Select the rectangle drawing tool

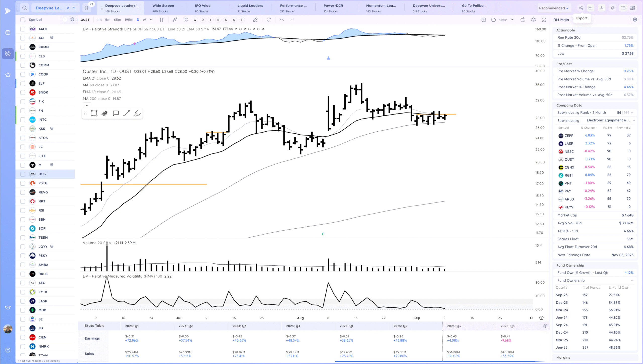click(94, 113)
